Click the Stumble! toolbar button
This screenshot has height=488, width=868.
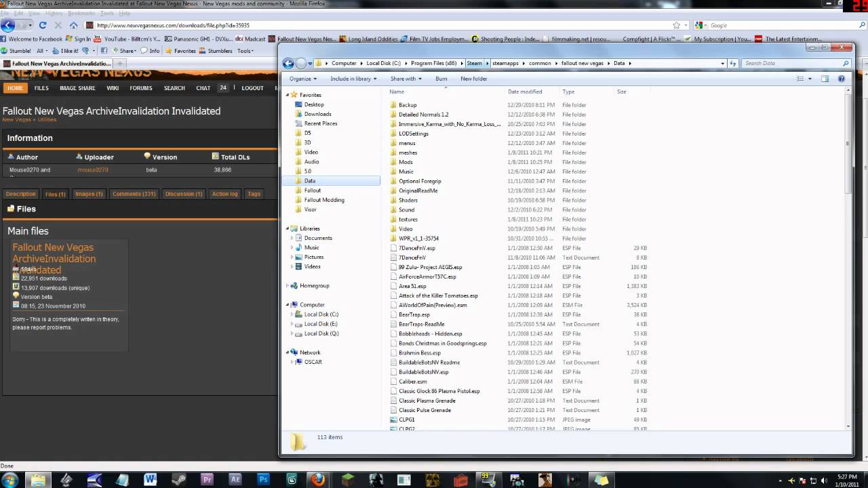click(x=16, y=51)
